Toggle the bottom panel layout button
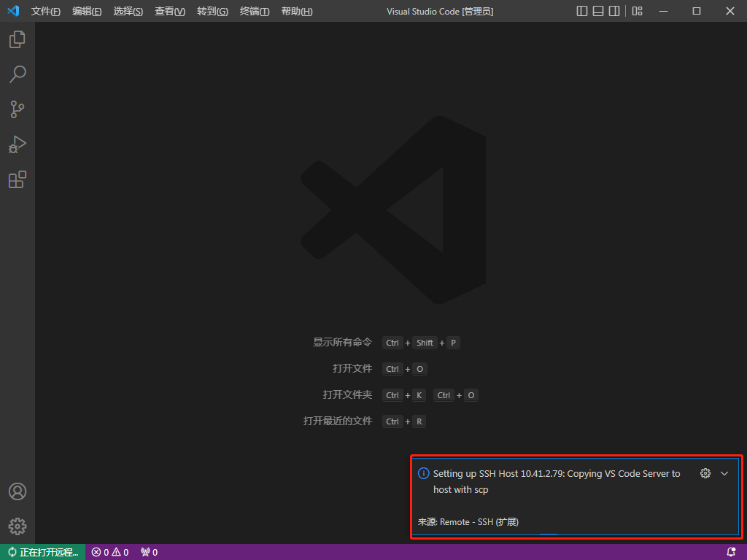 tap(598, 11)
